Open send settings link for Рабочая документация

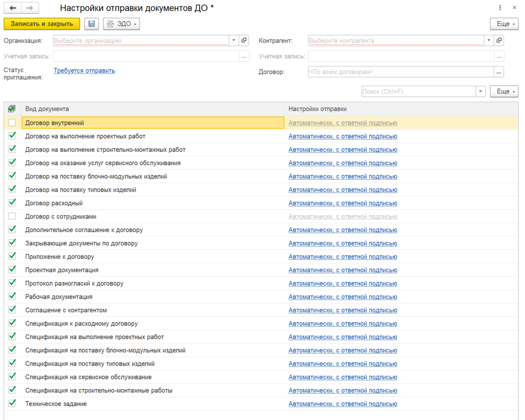[x=343, y=297]
